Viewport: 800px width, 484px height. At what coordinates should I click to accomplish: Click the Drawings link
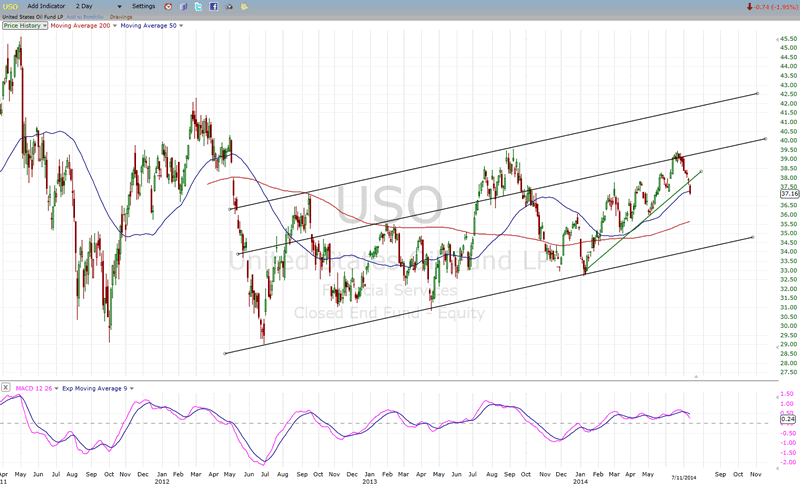click(x=121, y=17)
